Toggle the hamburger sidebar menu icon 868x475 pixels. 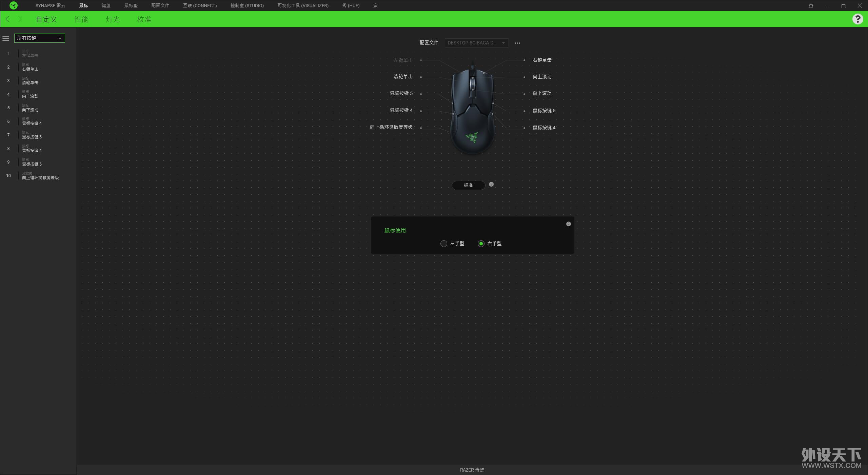[x=6, y=38]
